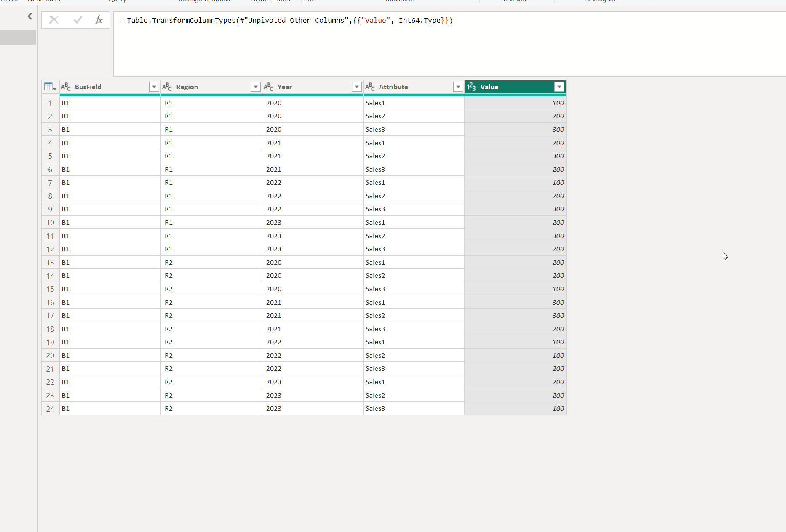This screenshot has height=532, width=786.
Task: Click Sales1 attribute cell in row 22
Action: click(414, 382)
